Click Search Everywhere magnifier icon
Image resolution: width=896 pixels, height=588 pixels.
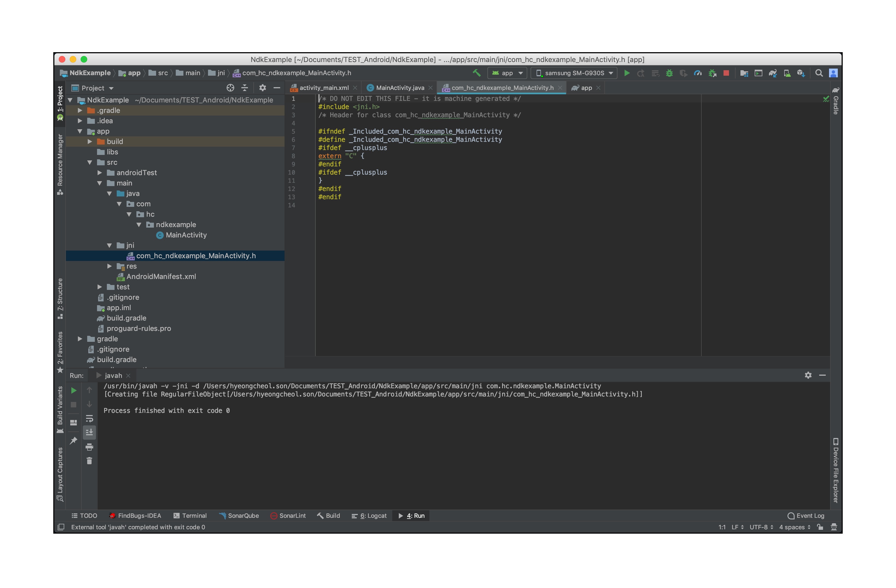click(x=819, y=73)
